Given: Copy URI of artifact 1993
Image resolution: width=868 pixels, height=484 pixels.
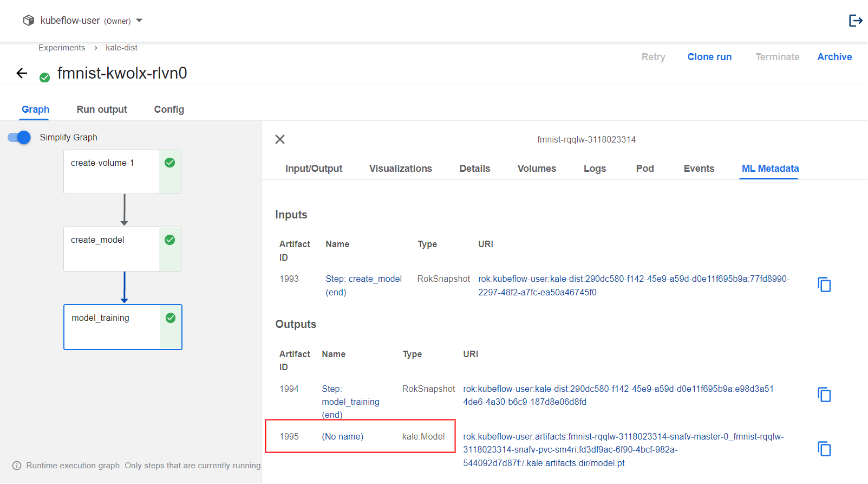Looking at the screenshot, I should (824, 285).
